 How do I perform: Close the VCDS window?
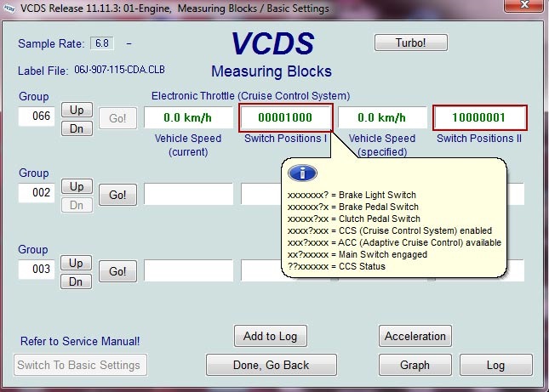[524, 5]
